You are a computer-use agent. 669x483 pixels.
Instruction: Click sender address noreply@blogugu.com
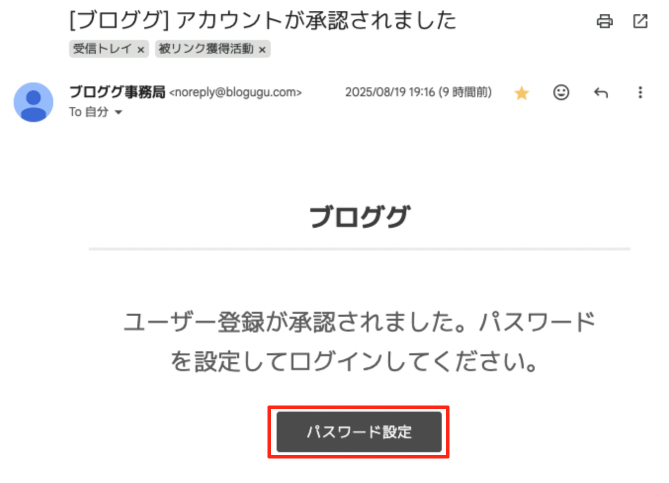pyautogui.click(x=236, y=92)
